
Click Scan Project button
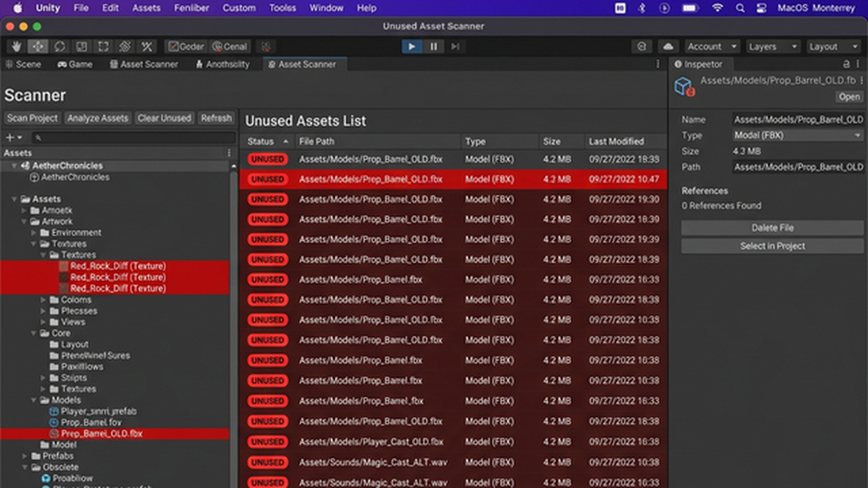tap(32, 118)
